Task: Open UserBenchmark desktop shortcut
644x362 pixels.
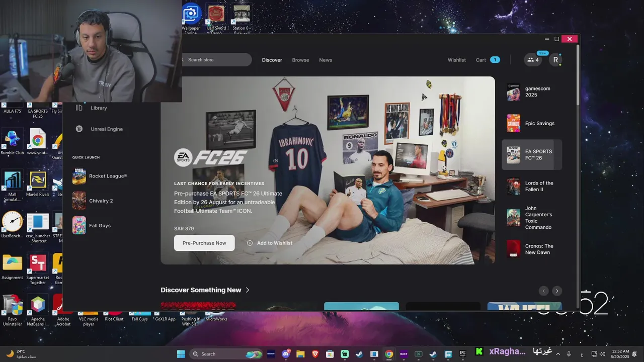Action: [x=12, y=225]
